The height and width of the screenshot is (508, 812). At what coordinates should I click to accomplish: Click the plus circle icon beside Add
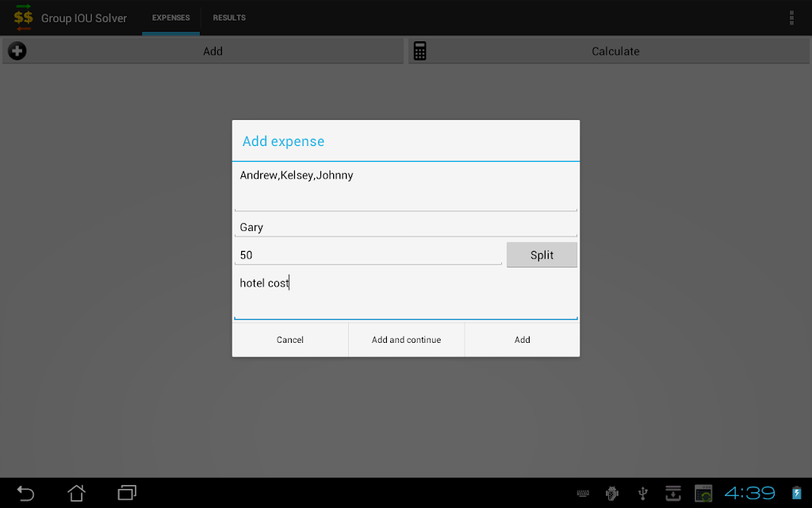coord(17,51)
